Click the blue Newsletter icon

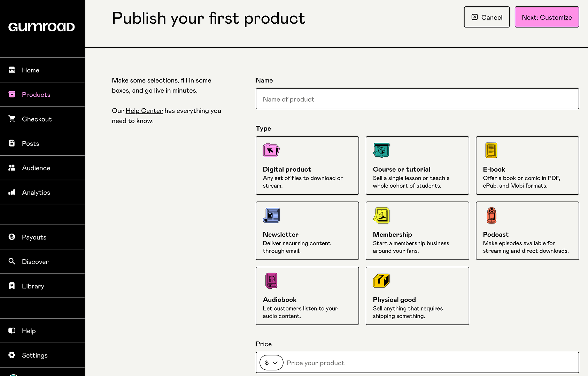pos(271,216)
